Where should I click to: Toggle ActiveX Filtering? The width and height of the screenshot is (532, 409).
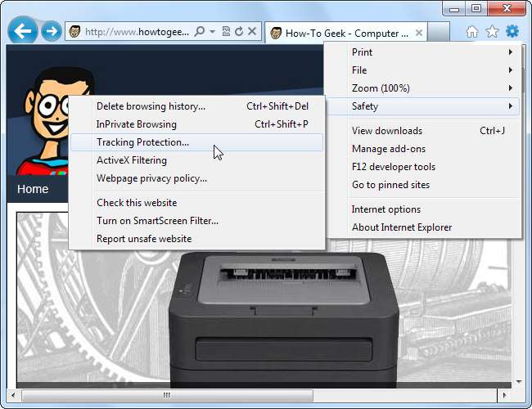click(196, 160)
